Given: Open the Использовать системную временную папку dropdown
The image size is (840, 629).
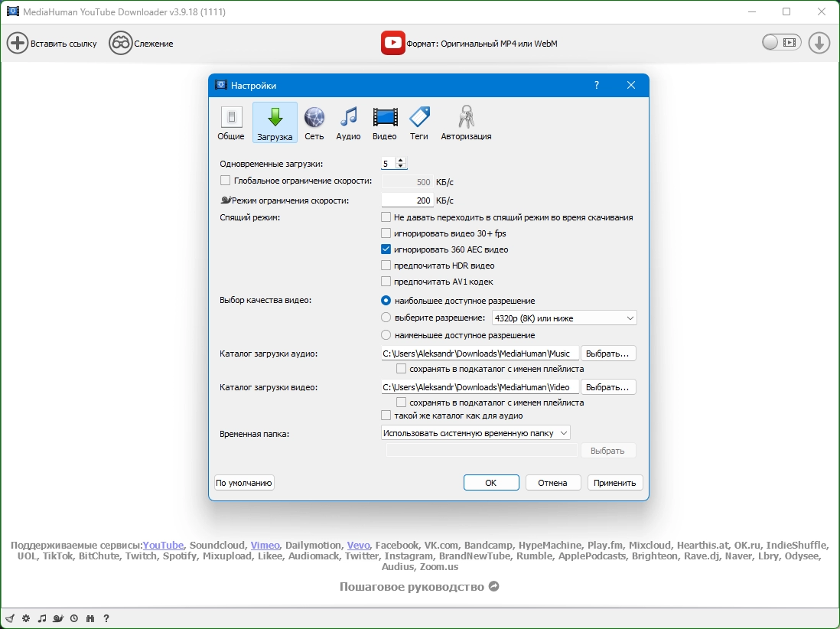Looking at the screenshot, I should [475, 433].
